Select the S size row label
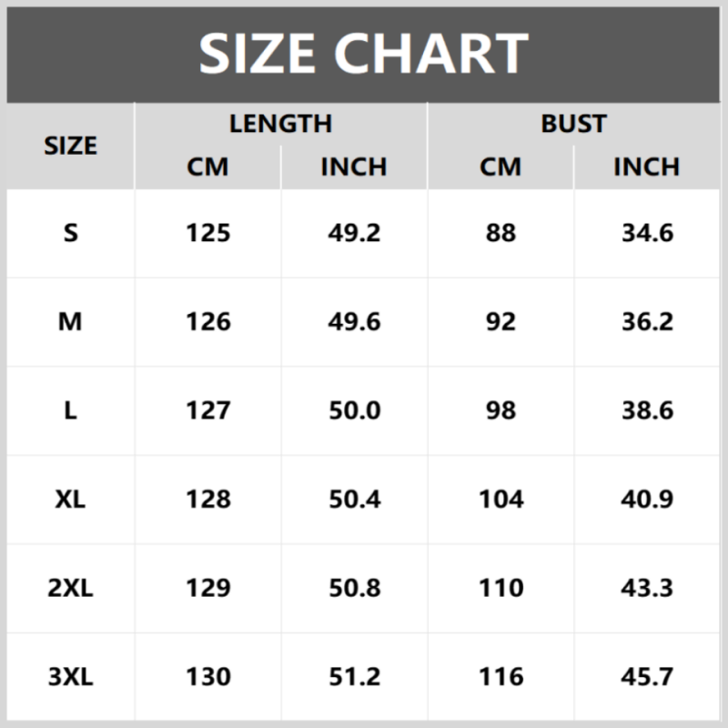 click(70, 234)
